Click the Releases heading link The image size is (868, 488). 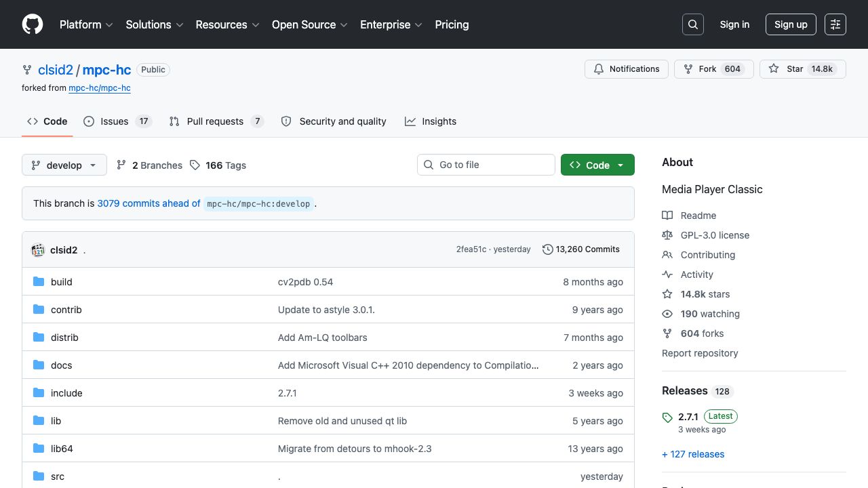[685, 391]
